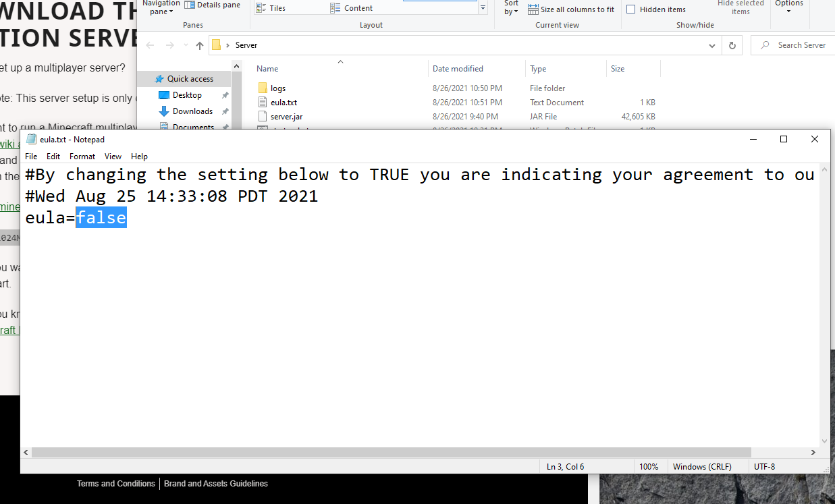Image resolution: width=835 pixels, height=504 pixels.
Task: Open Brand and Assets Guidelines link
Action: (x=216, y=484)
